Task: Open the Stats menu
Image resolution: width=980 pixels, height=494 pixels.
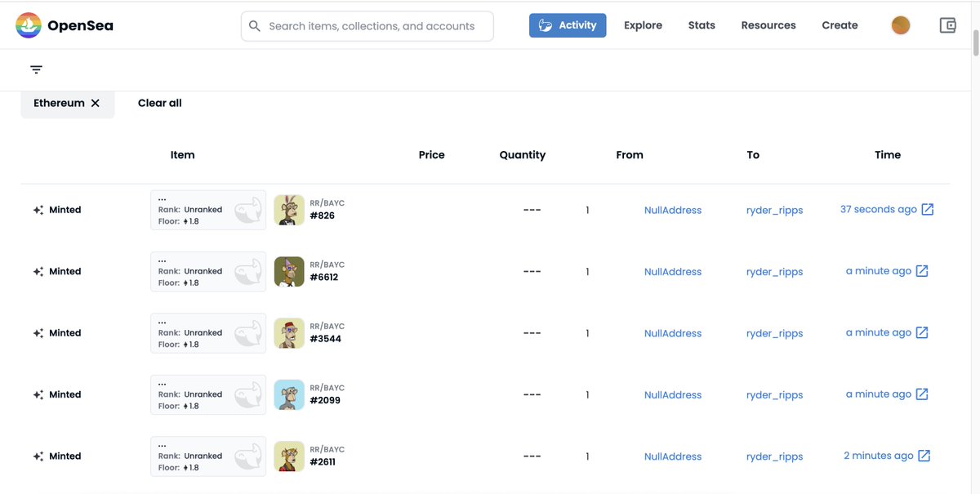Action: tap(702, 25)
